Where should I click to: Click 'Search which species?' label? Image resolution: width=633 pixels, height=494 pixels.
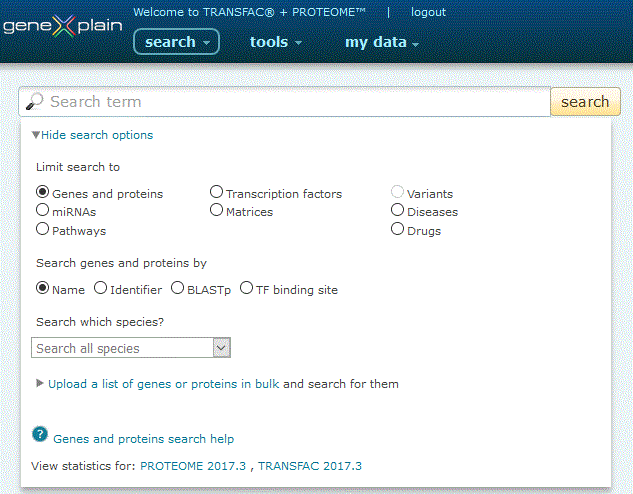pyautogui.click(x=100, y=322)
